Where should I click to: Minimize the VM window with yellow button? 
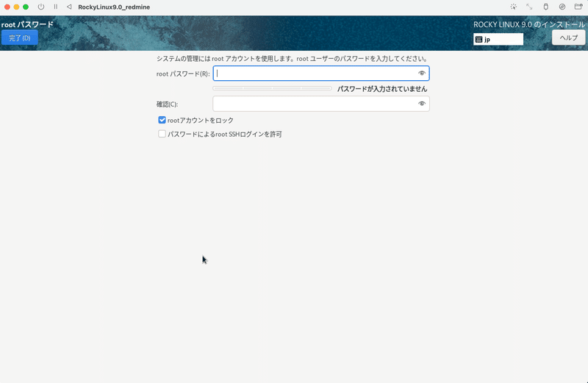point(16,7)
